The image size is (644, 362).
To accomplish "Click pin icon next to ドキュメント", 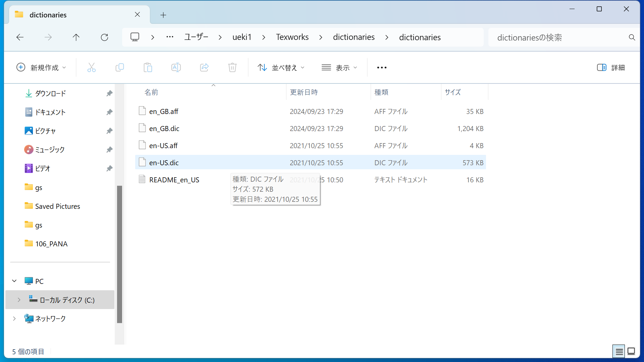I will (x=109, y=112).
